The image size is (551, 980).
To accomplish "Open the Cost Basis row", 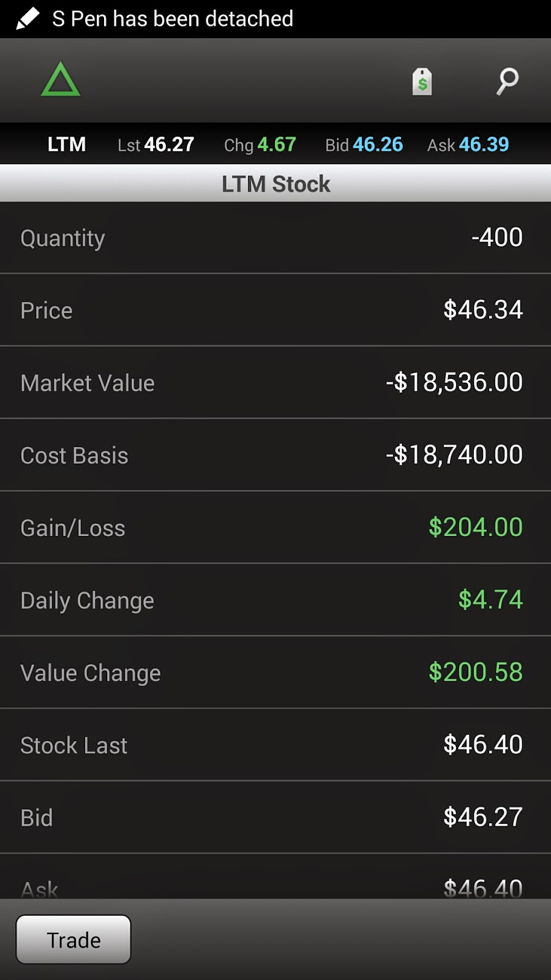I will pyautogui.click(x=275, y=455).
